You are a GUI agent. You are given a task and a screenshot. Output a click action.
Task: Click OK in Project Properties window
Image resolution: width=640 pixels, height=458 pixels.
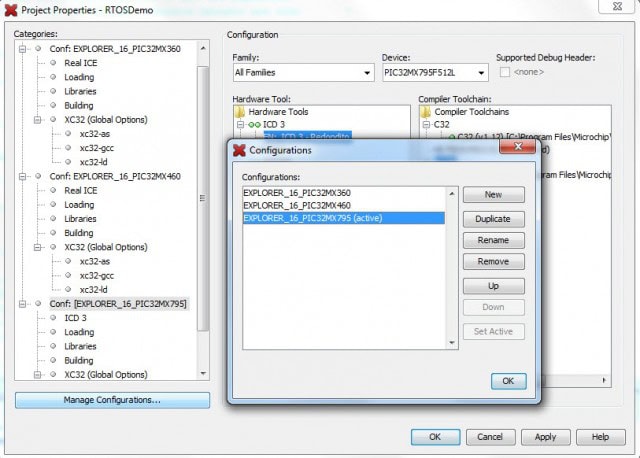[x=435, y=437]
